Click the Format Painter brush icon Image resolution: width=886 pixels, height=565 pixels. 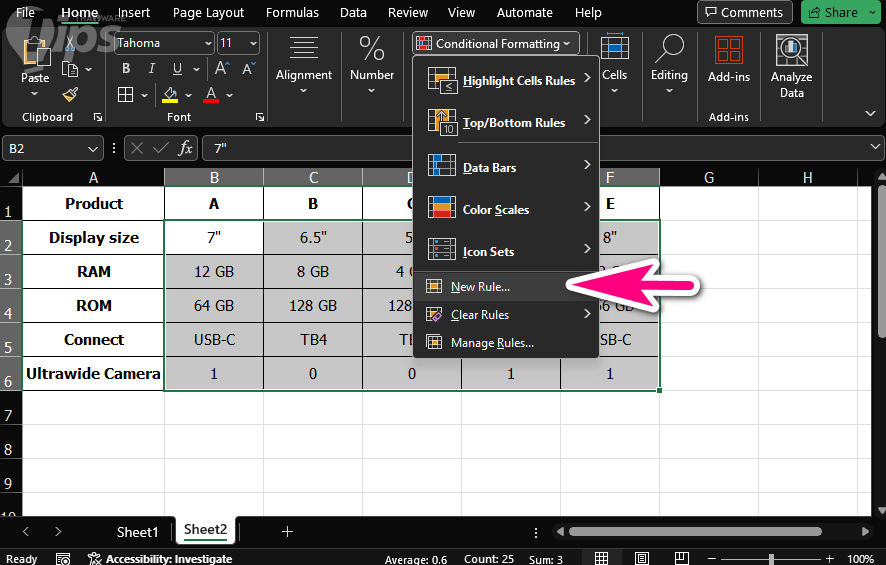tap(70, 94)
